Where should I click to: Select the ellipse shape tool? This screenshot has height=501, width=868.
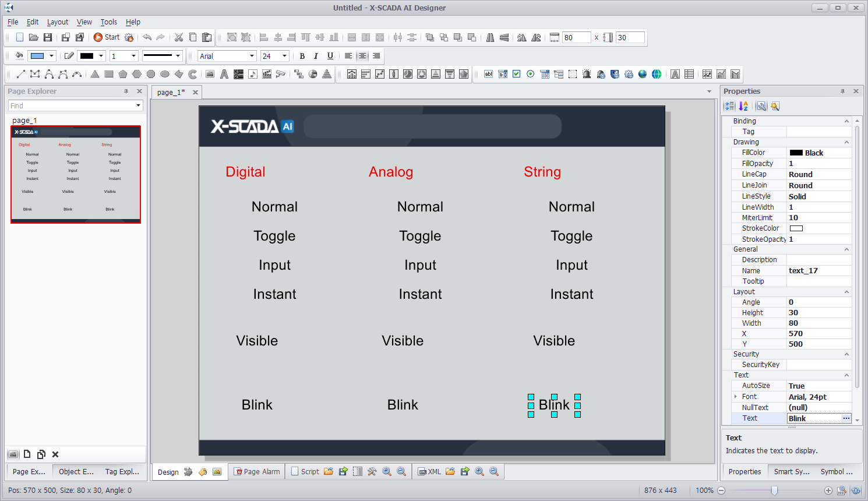[x=165, y=74]
